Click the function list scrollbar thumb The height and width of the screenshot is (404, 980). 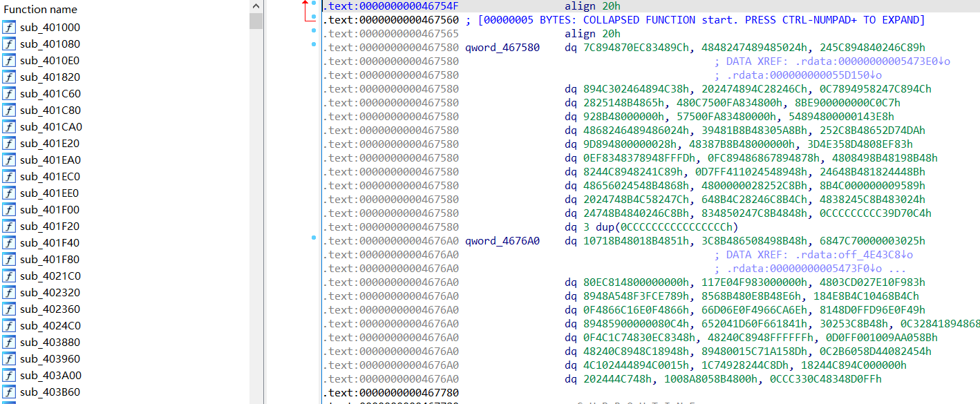pyautogui.click(x=256, y=20)
